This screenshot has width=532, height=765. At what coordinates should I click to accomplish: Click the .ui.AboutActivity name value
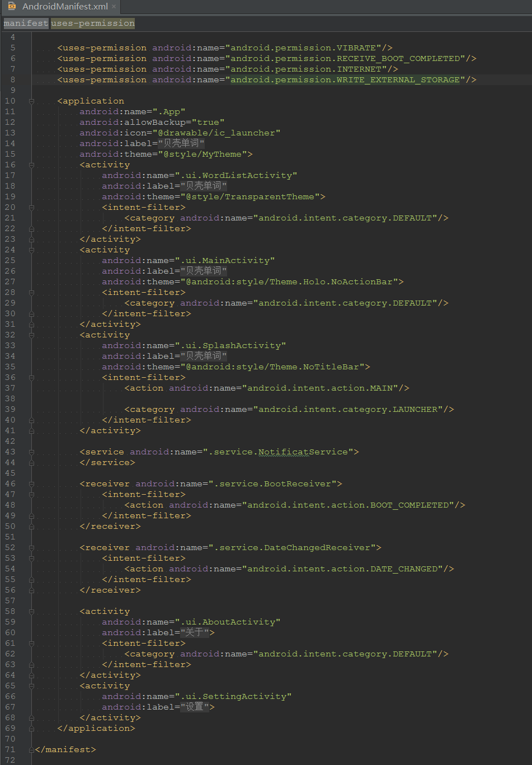coord(228,622)
